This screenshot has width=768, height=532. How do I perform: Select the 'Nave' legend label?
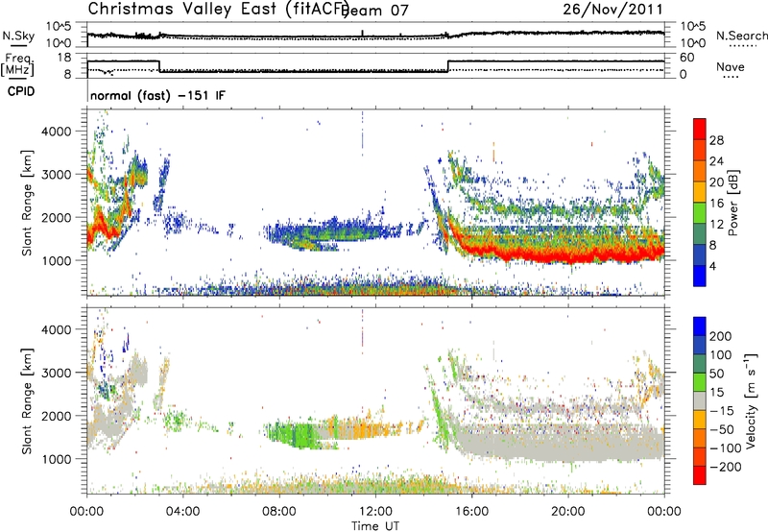click(x=731, y=66)
